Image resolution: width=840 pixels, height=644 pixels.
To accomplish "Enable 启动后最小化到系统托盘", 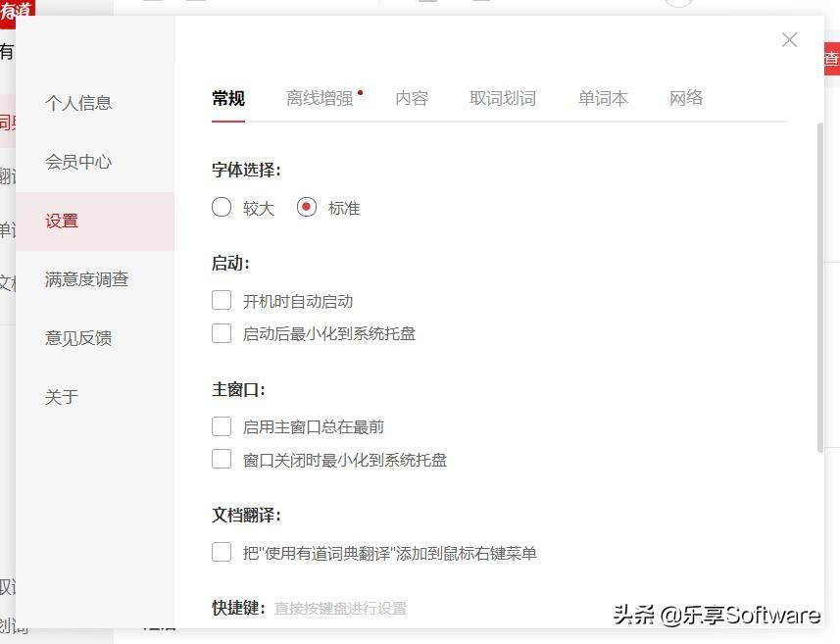I will [222, 333].
